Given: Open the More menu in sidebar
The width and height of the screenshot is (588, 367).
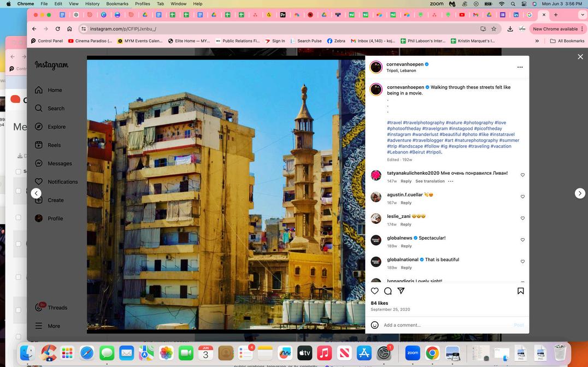Looking at the screenshot, I should 47,325.
